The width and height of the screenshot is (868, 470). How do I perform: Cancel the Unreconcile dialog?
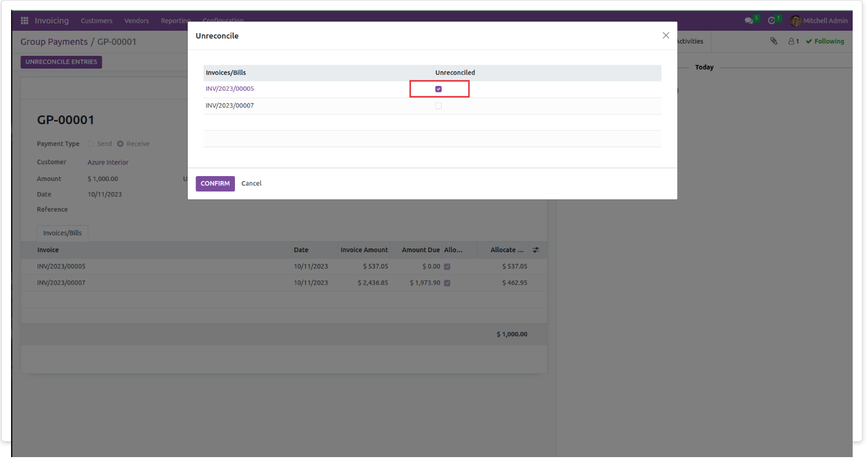(252, 183)
